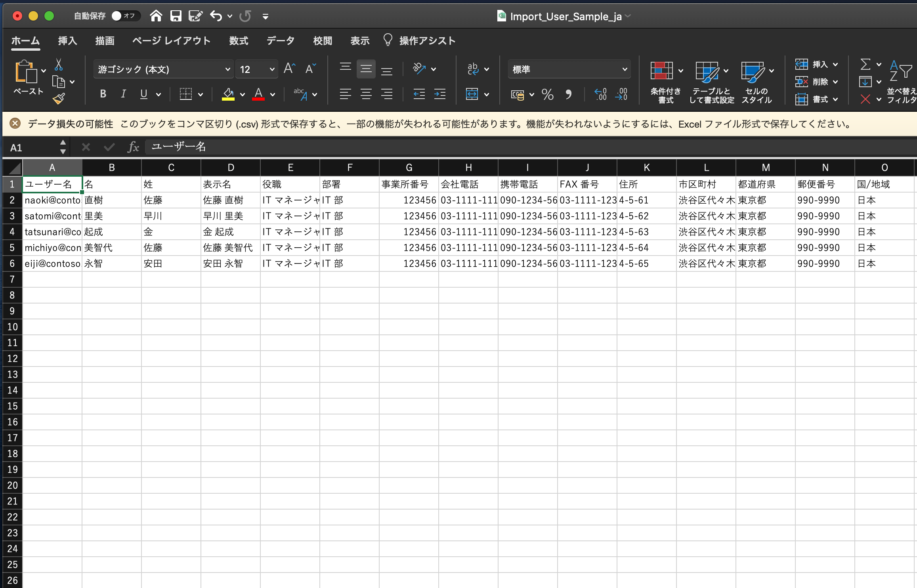Increase indent
The image size is (917, 588).
click(440, 94)
